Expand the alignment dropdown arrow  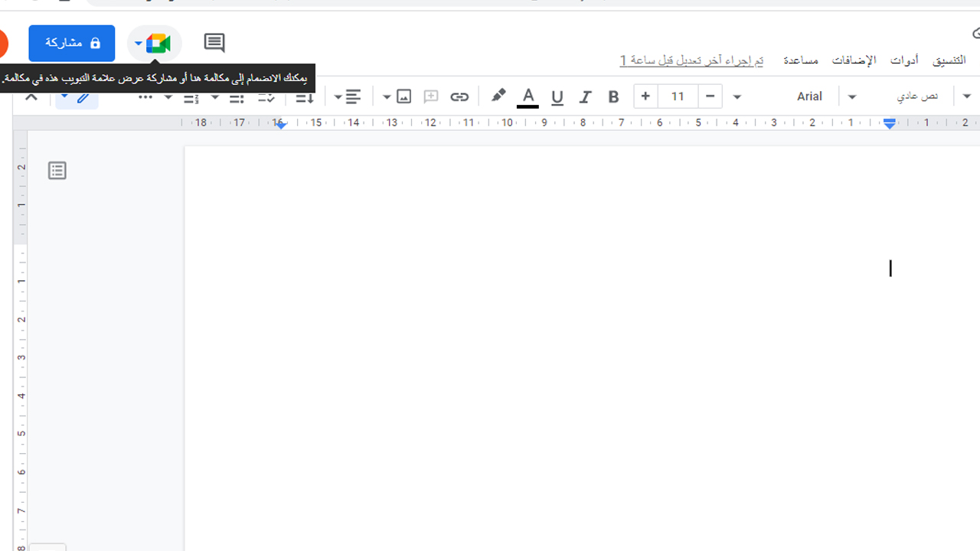338,97
